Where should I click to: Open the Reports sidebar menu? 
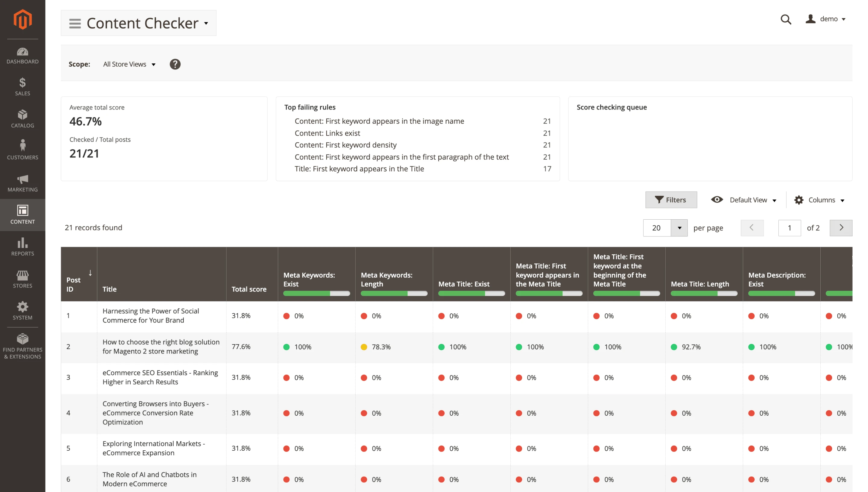tap(23, 247)
